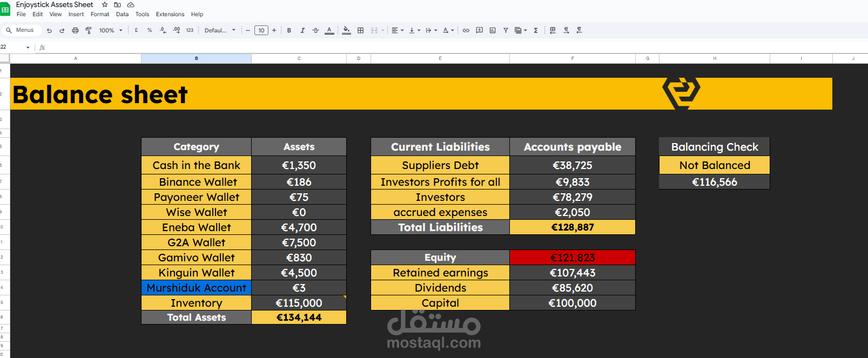Open the fill color picker
Image resolution: width=868 pixels, height=358 pixels.
click(346, 30)
